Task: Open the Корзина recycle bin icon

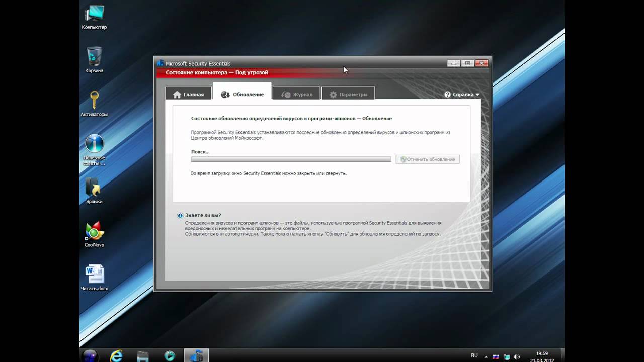Action: [94, 60]
